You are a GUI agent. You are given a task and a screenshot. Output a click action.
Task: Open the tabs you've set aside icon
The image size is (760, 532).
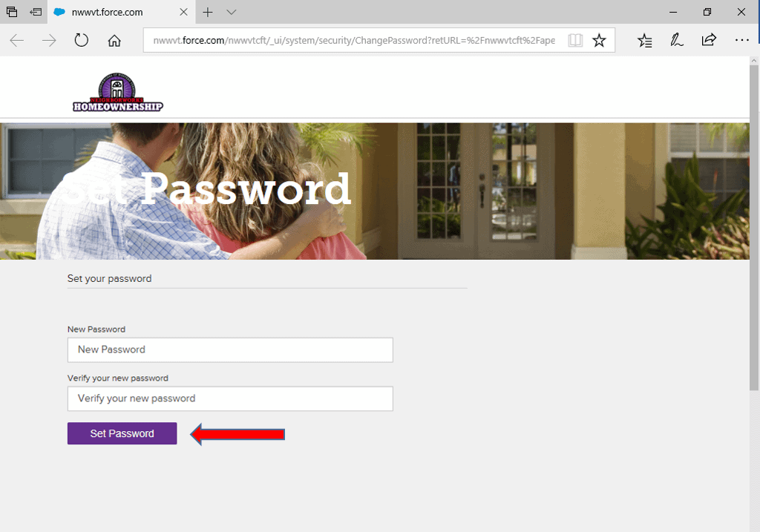(12, 12)
